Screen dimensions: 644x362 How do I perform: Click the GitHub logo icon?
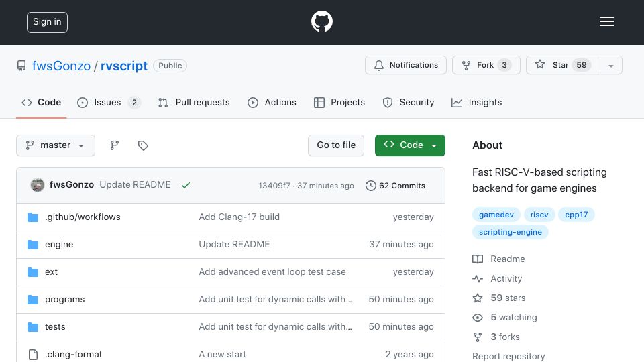[321, 21]
